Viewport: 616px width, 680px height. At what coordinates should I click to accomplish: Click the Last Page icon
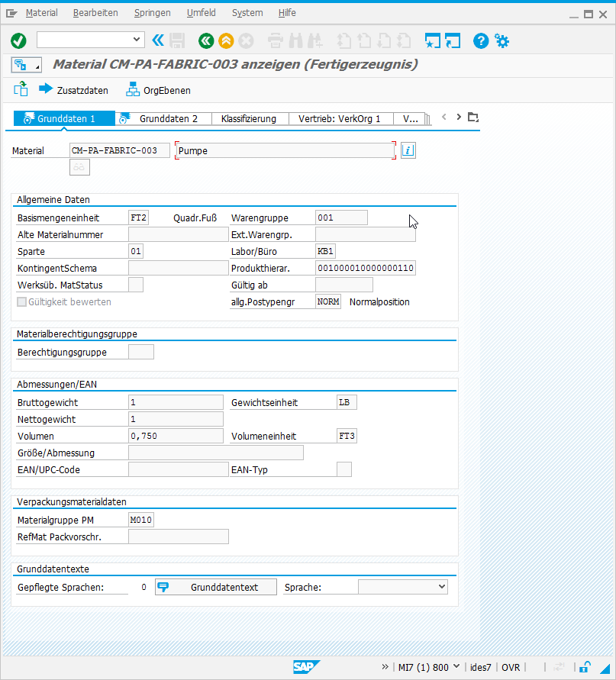[404, 40]
